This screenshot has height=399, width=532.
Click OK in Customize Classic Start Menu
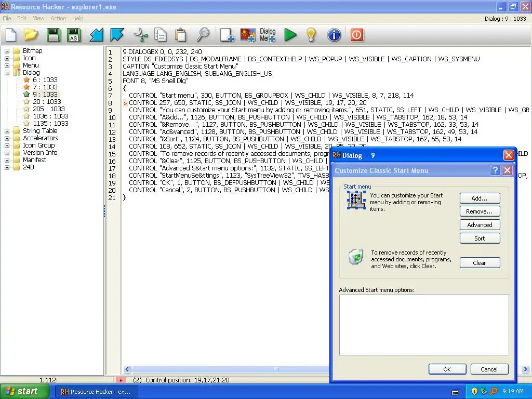447,369
